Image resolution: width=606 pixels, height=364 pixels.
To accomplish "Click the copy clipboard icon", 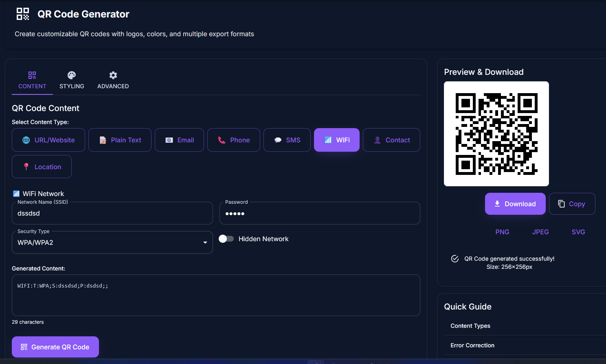I will tap(561, 204).
